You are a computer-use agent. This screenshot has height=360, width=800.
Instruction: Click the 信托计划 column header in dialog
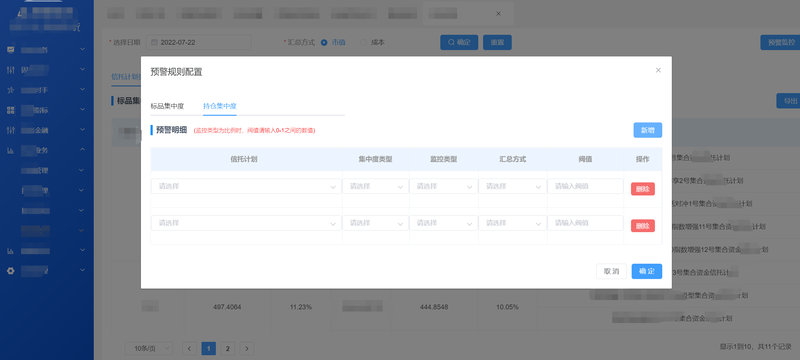point(244,159)
